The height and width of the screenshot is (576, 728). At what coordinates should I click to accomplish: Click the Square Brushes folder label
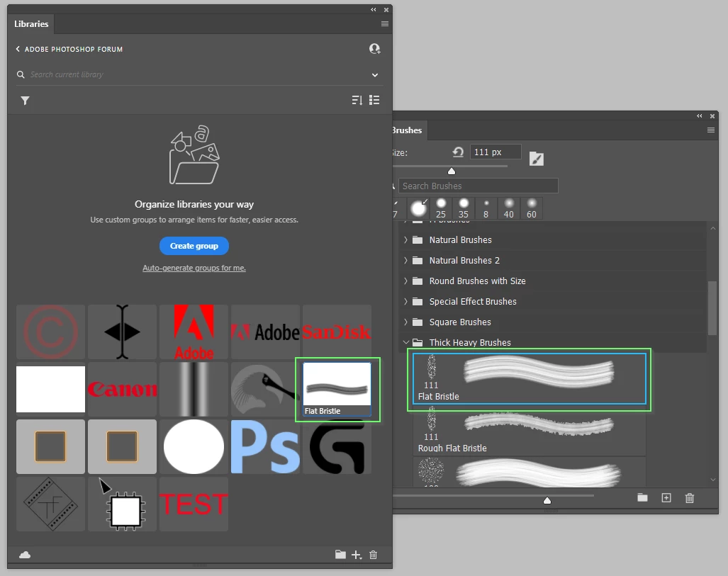[460, 322]
